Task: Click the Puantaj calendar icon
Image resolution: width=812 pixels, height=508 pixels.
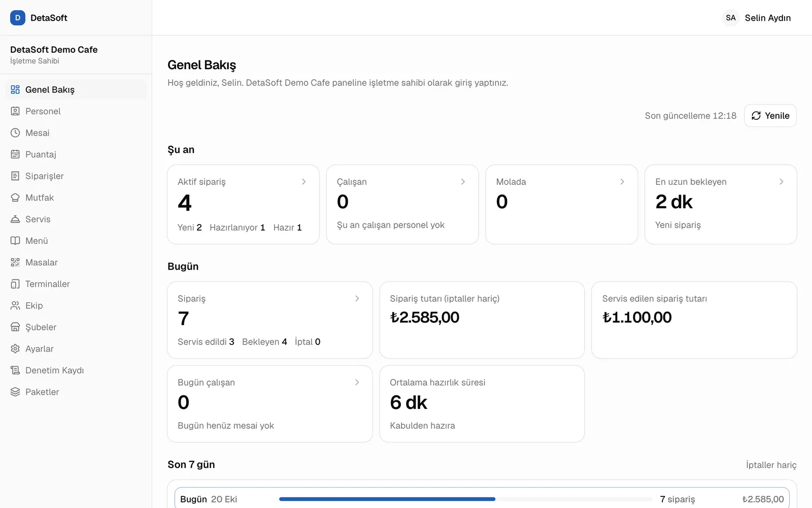Action: (x=15, y=154)
